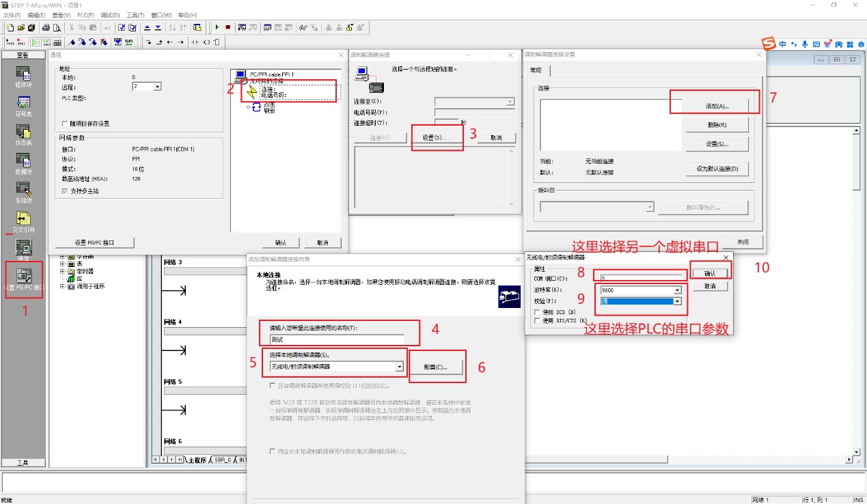Click the print icon in the toolbar
867x504 pixels.
click(46, 28)
